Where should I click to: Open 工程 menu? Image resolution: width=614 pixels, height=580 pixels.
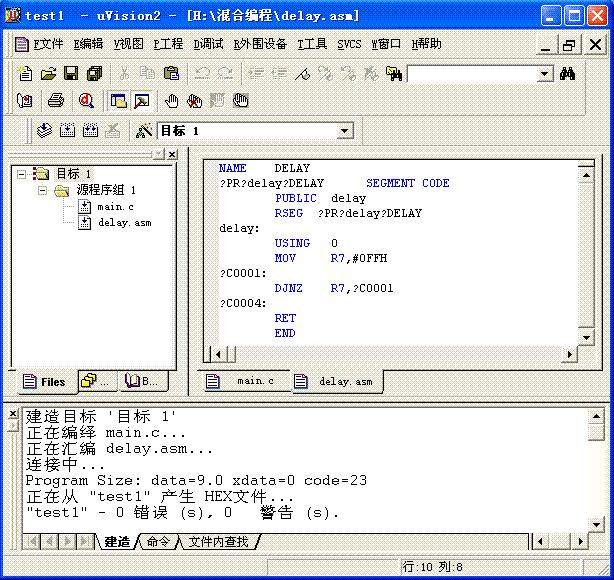[x=168, y=44]
